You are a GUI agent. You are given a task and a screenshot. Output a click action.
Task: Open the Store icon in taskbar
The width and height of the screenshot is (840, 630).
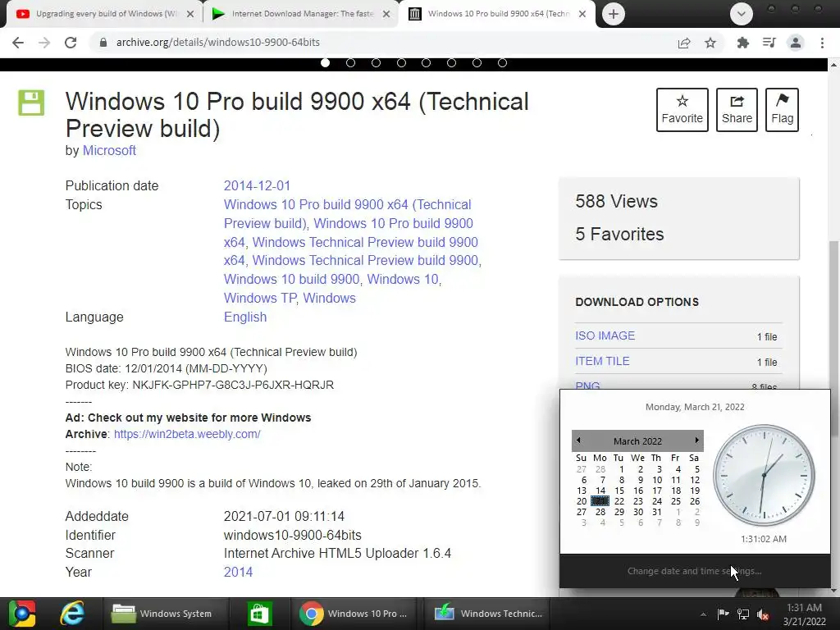259,614
